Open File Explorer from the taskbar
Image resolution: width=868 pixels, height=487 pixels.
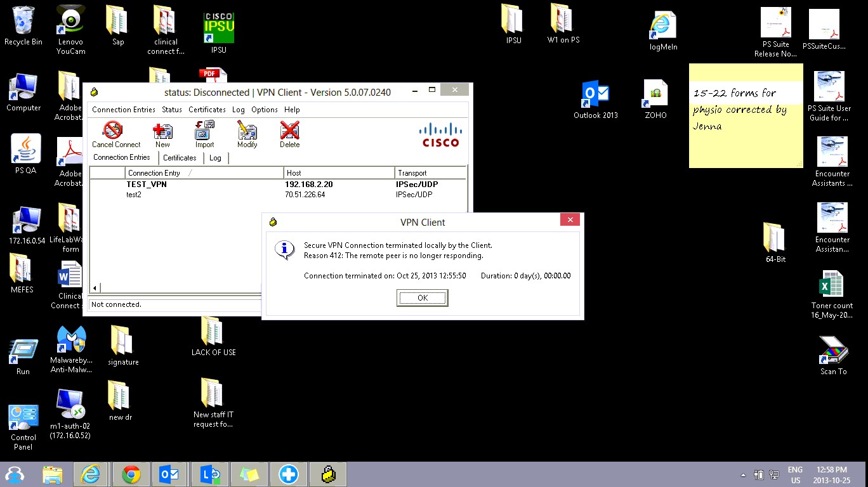[53, 474]
